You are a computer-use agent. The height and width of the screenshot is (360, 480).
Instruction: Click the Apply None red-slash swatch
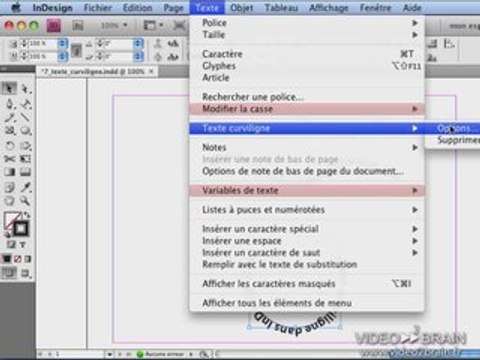(17, 259)
